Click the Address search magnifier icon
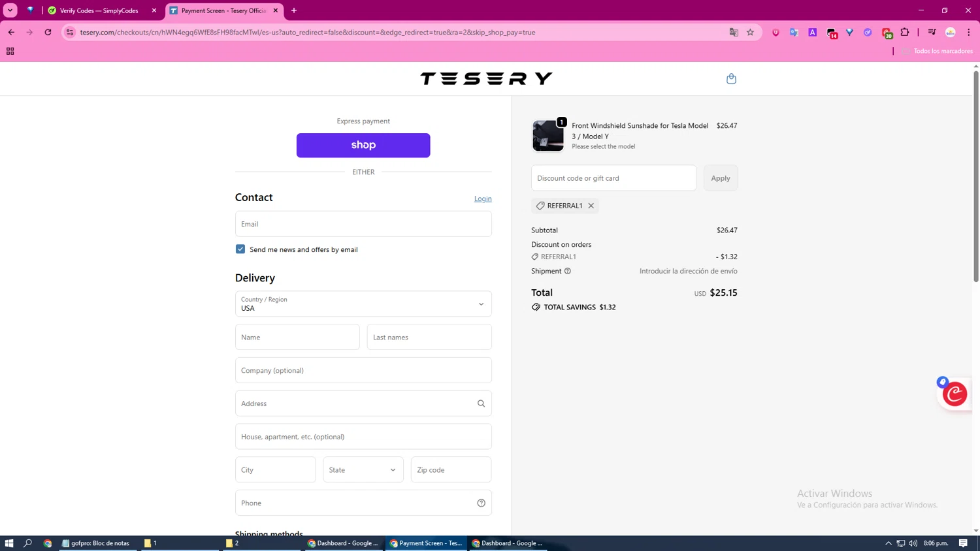The width and height of the screenshot is (980, 551). pos(481,403)
